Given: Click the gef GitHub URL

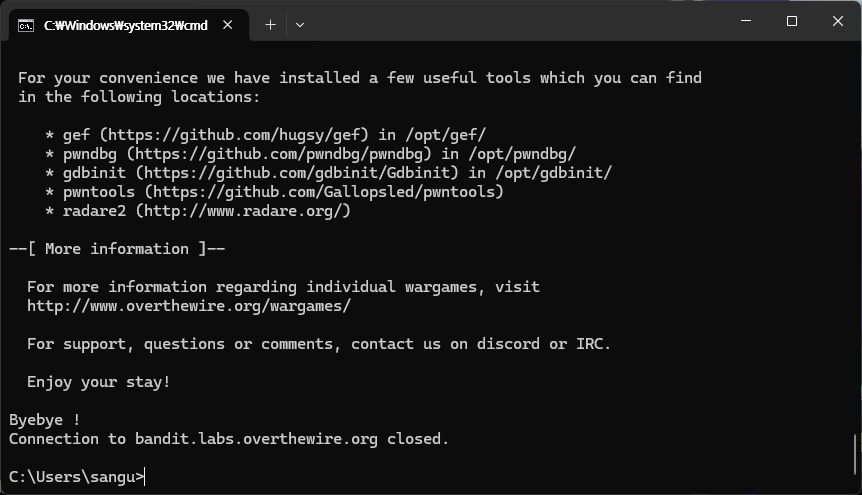Looking at the screenshot, I should click(x=234, y=135).
